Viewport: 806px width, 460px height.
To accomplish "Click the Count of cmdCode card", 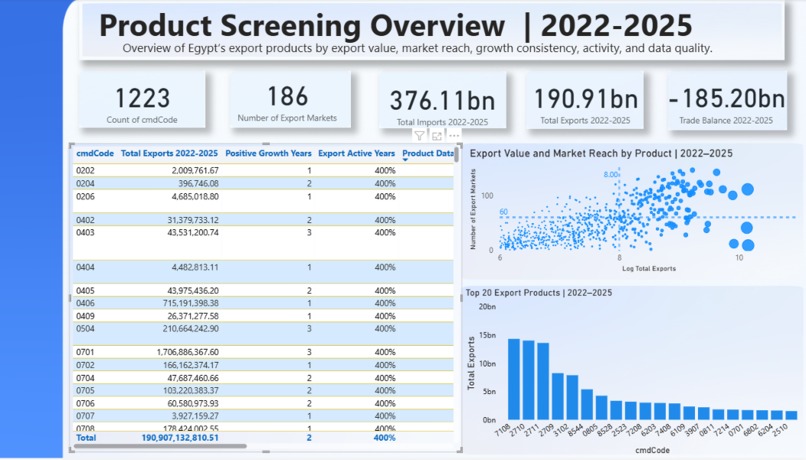I will coord(142,100).
